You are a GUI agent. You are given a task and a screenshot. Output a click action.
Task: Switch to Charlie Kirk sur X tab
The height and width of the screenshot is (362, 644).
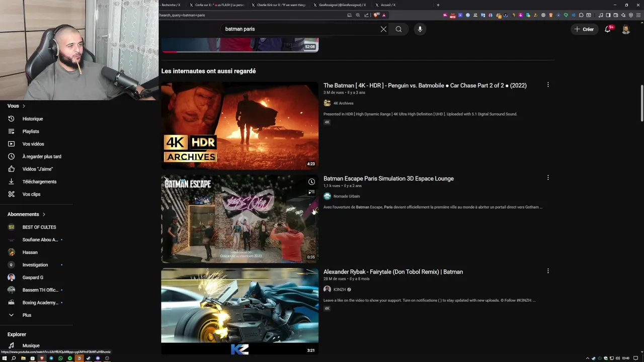tap(278, 5)
